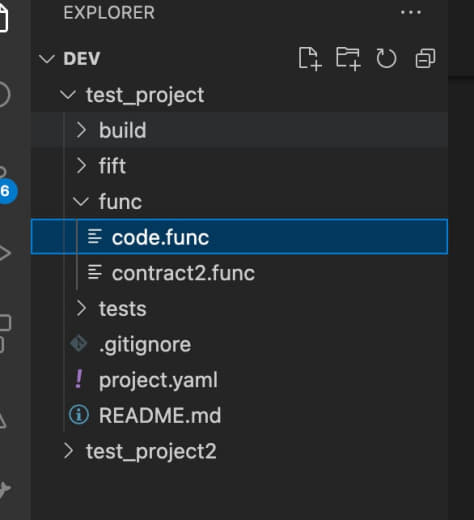Screen dimensions: 474x520
Task: Open the Run and Debug view
Action: (4, 253)
